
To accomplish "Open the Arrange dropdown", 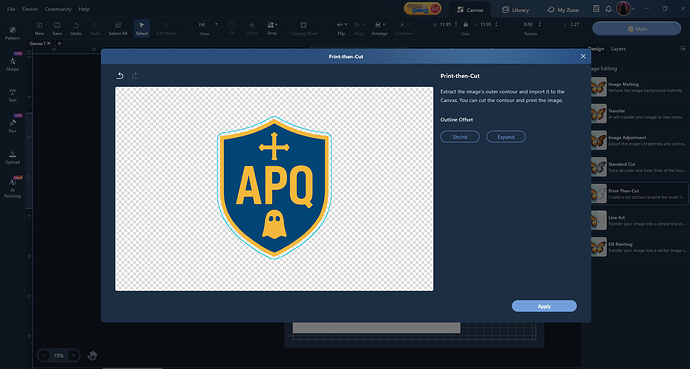I will point(379,29).
